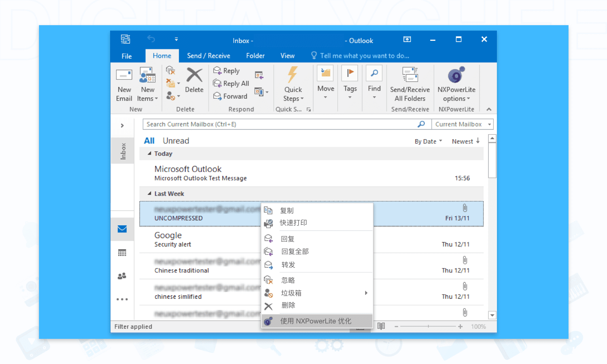Open the Current Mailbox scope dropdown

(463, 124)
